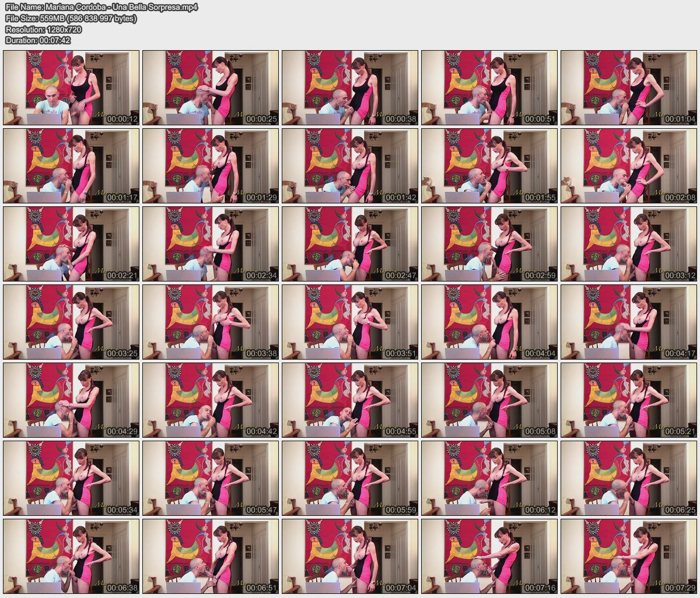Select the 00:04:17 frame
The width and height of the screenshot is (700, 598).
coord(629,322)
